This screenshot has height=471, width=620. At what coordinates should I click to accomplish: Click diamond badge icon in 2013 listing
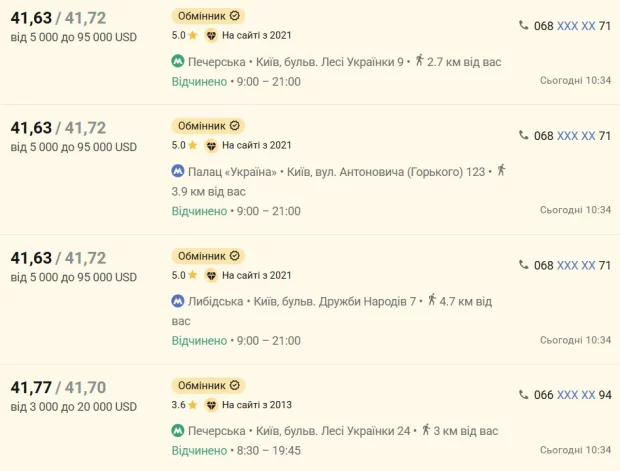click(212, 405)
